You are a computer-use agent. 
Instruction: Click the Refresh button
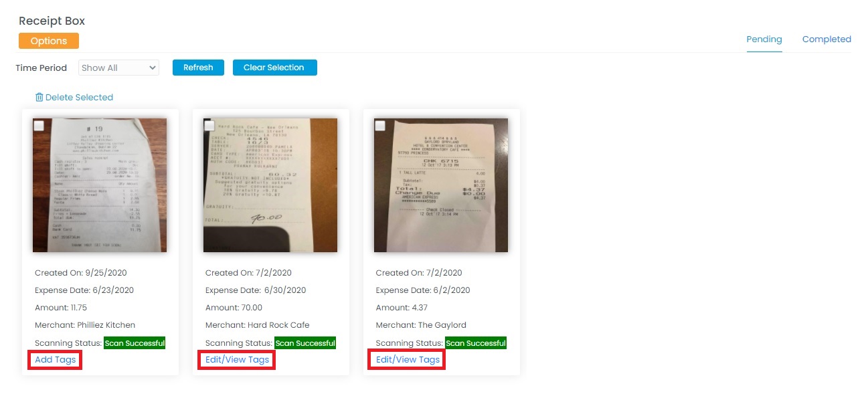click(x=198, y=68)
